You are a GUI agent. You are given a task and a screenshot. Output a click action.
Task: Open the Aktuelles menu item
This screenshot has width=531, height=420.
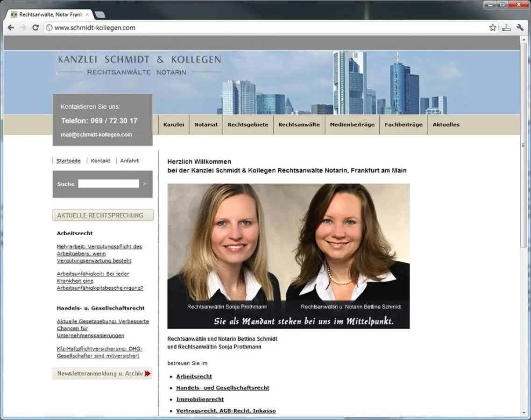click(x=446, y=125)
